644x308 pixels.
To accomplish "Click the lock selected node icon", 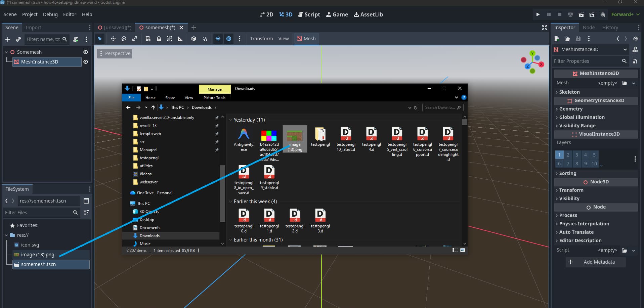I will pyautogui.click(x=159, y=39).
